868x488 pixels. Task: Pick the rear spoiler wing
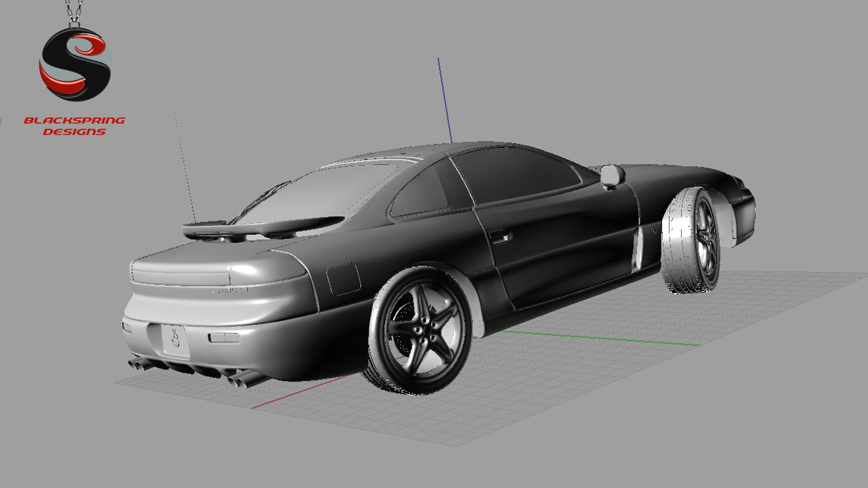(262, 227)
